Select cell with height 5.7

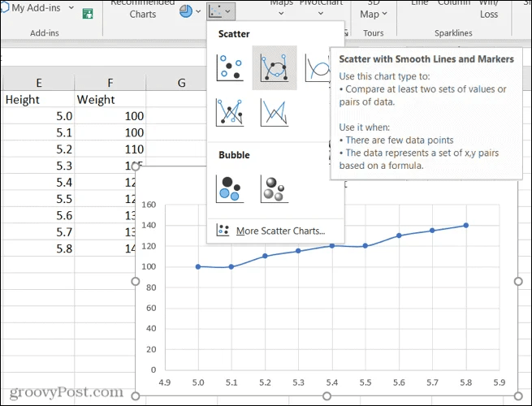click(x=38, y=232)
